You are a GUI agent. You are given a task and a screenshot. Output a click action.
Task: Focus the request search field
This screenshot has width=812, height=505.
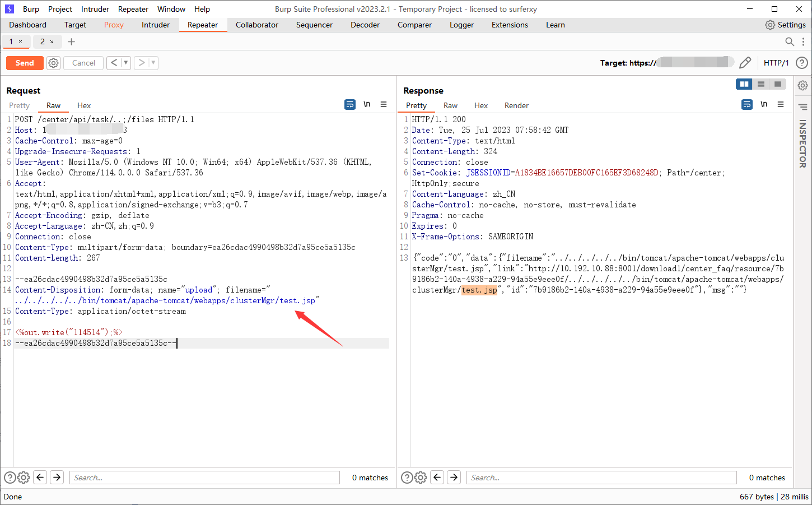pos(204,478)
